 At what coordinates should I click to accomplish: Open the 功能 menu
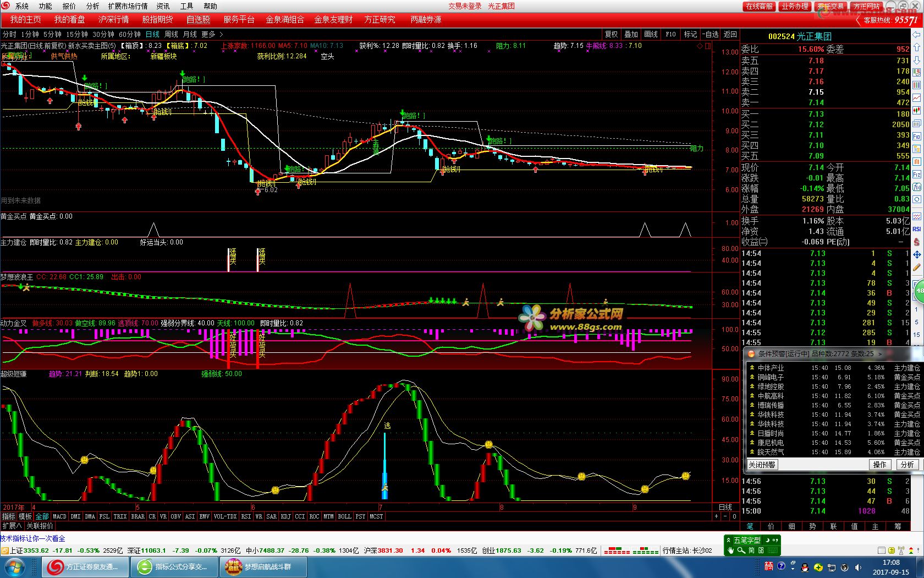tap(46, 6)
